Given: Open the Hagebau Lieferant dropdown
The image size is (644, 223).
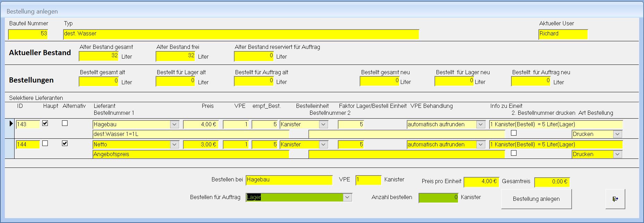Looking at the screenshot, I should (174, 125).
